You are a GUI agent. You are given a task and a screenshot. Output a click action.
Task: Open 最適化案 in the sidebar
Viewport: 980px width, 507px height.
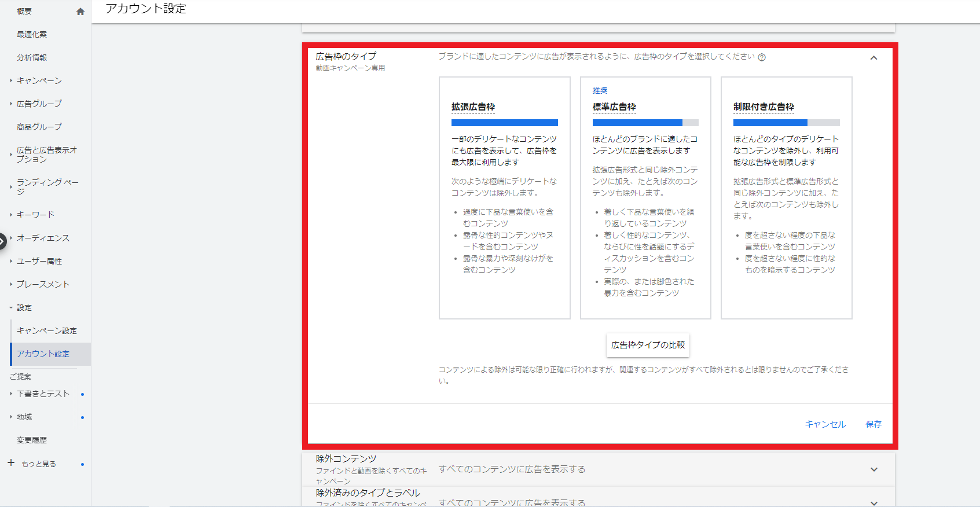click(32, 34)
